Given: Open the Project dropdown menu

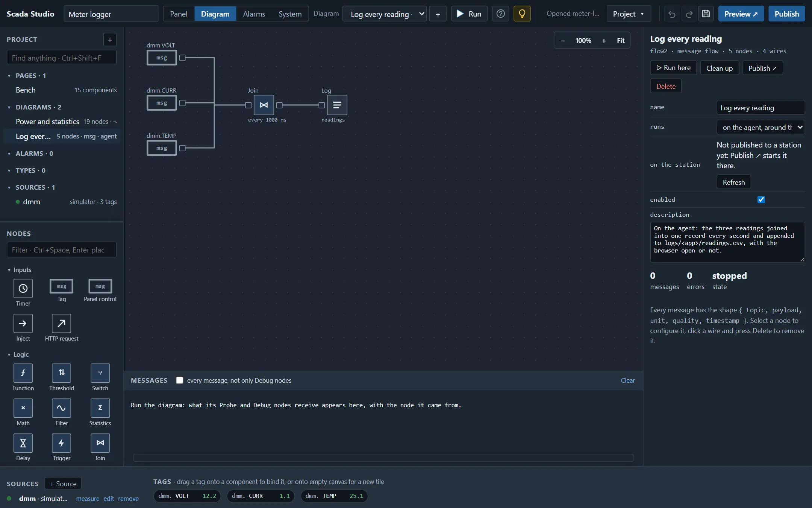Looking at the screenshot, I should [628, 14].
